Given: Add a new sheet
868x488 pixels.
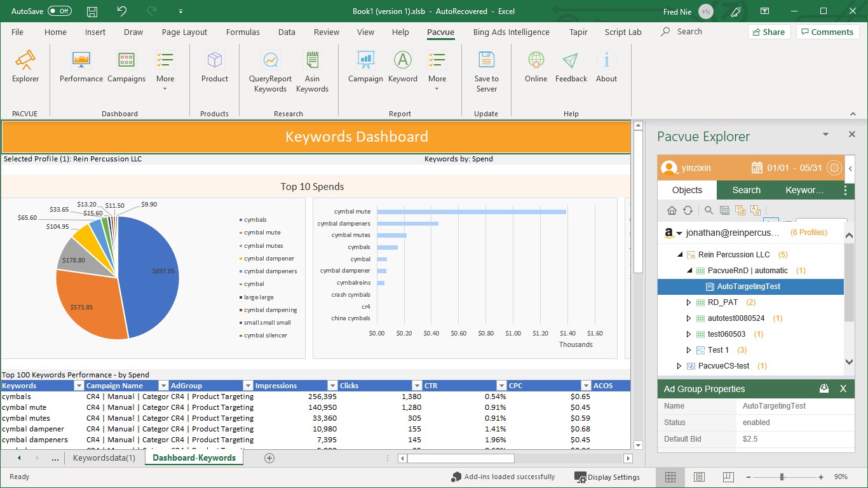Looking at the screenshot, I should click(x=269, y=458).
